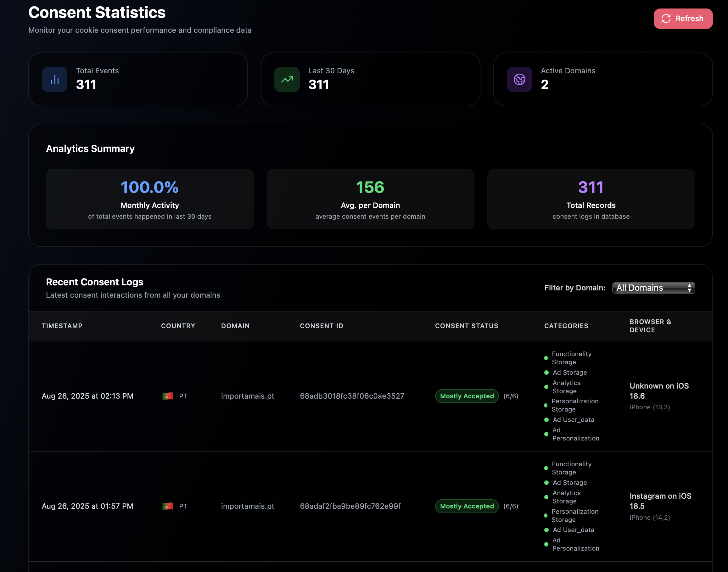
Task: Click the stepper arrows on domain selector
Action: click(x=689, y=288)
